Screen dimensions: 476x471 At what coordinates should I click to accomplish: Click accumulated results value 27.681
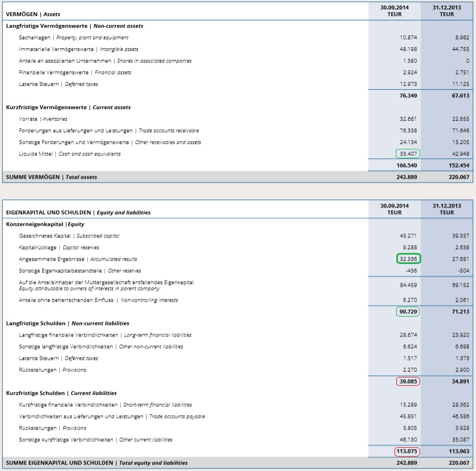461,259
